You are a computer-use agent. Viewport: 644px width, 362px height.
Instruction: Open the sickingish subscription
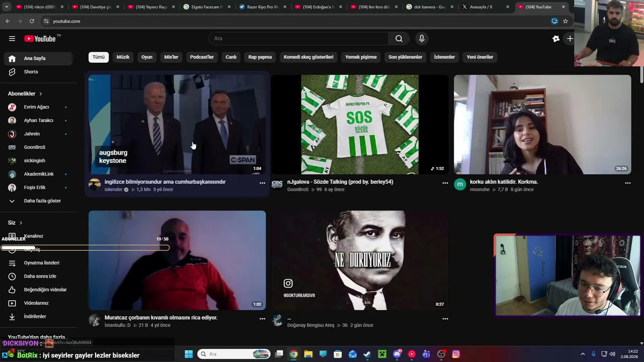coord(39,161)
